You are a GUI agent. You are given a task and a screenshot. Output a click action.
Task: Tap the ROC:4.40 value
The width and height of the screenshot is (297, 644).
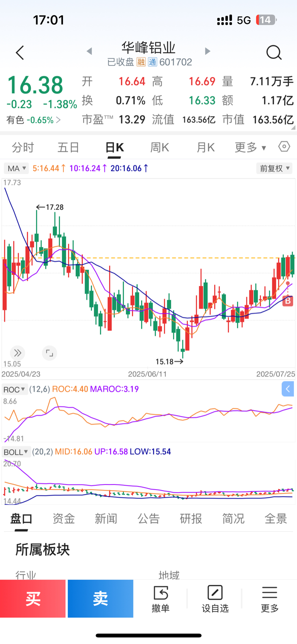(70, 389)
